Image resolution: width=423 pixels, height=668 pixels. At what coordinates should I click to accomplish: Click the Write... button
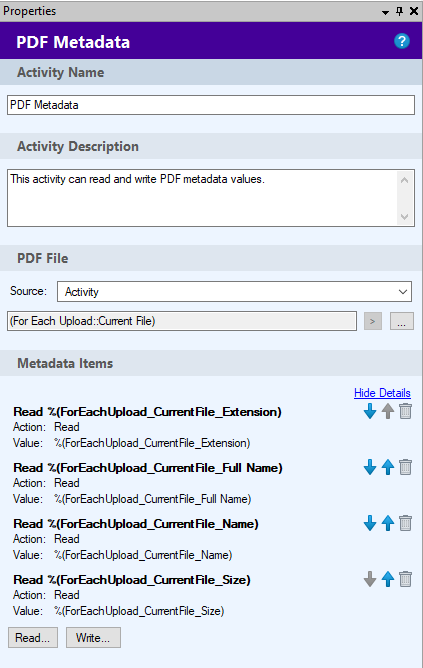[93, 637]
